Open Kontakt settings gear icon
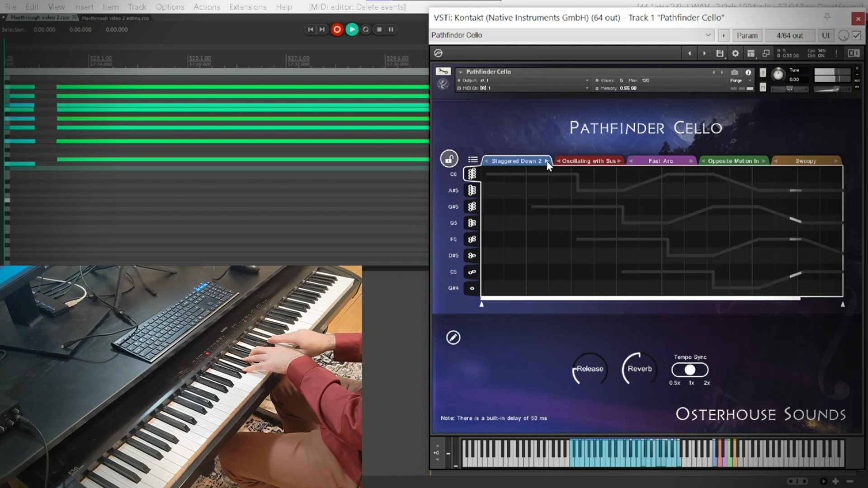This screenshot has width=868, height=488. pos(736,53)
